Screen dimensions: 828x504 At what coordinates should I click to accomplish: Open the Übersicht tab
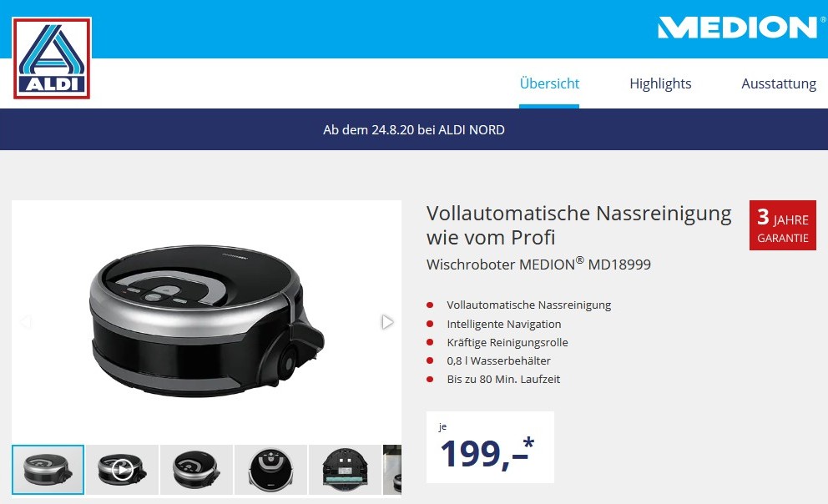[549, 83]
